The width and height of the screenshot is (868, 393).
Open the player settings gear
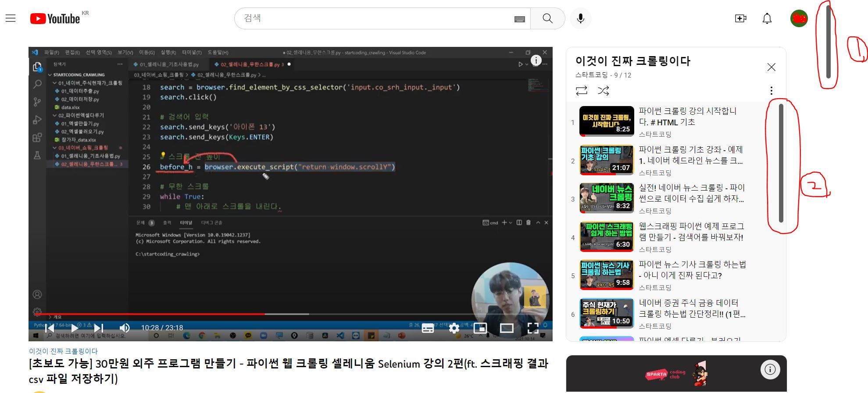pyautogui.click(x=454, y=328)
